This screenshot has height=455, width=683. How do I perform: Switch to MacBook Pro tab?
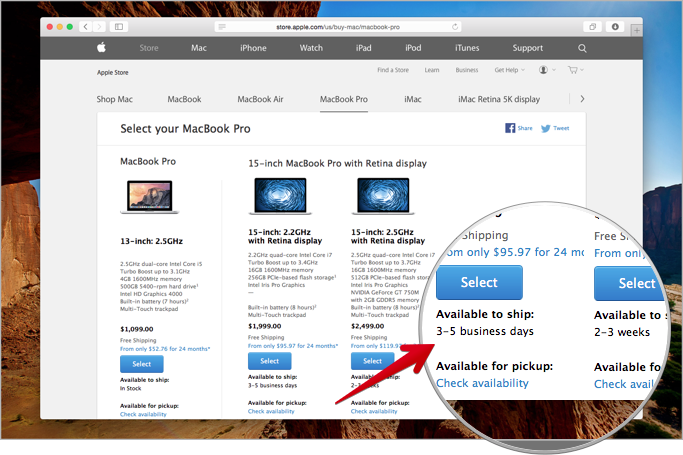click(344, 99)
